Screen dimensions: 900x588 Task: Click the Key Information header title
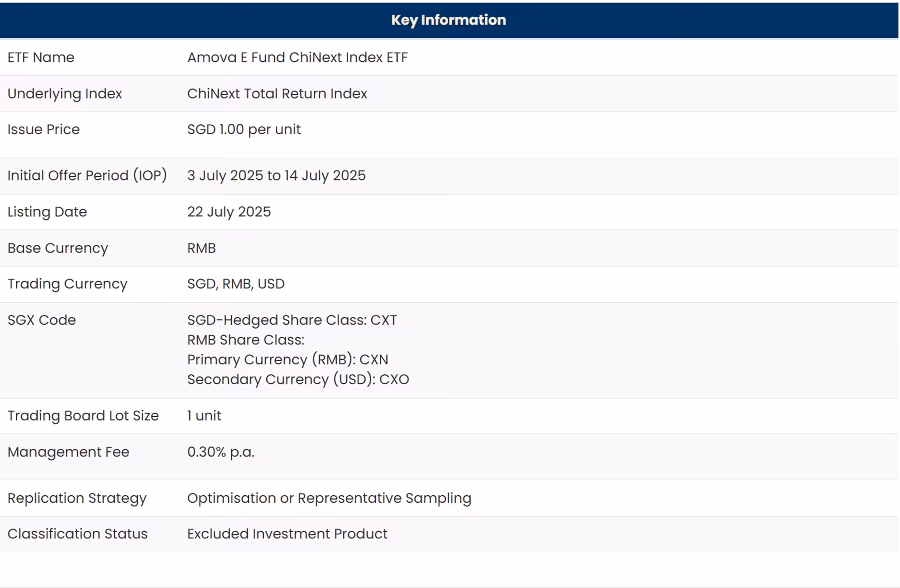click(x=448, y=20)
